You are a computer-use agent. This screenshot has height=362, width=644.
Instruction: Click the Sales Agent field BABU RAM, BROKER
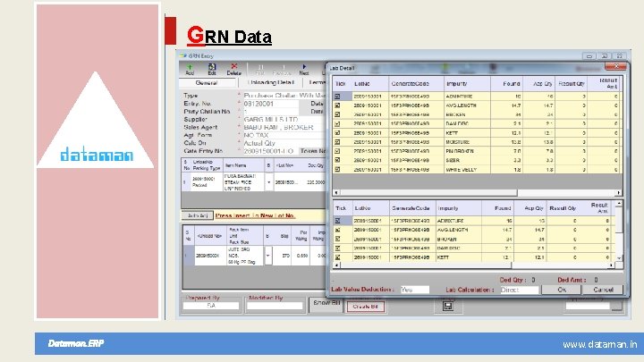(x=284, y=127)
